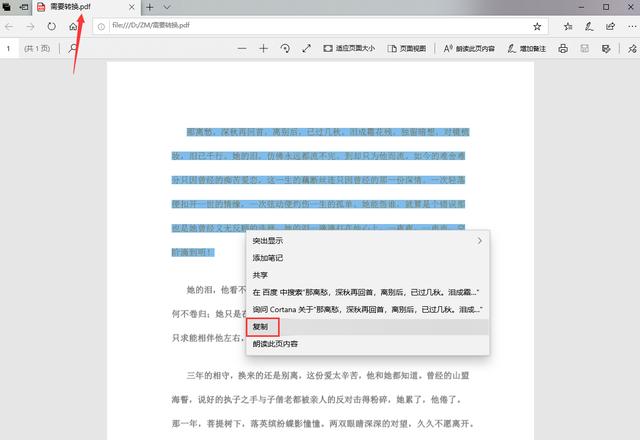Screen dimensions: 640x440
Task: Choose 突出显示 in context menu
Action: (367, 241)
